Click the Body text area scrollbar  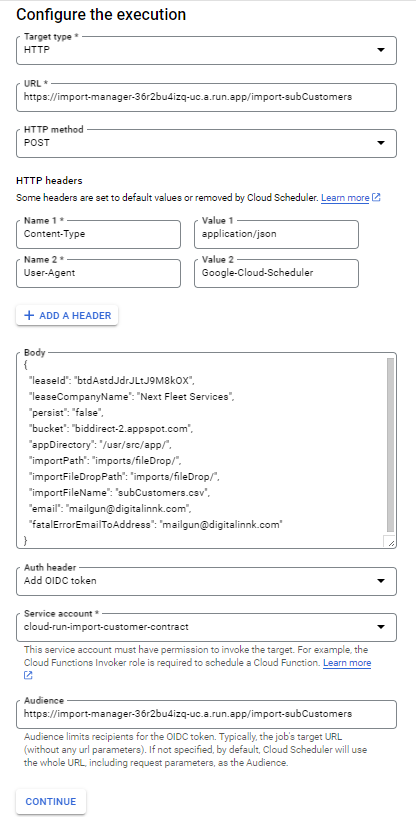[x=390, y=445]
